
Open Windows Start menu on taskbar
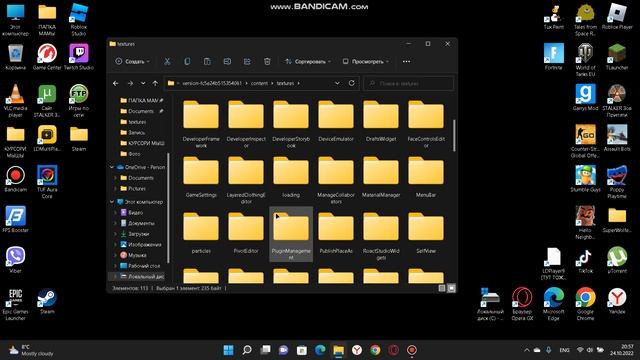coord(229,350)
